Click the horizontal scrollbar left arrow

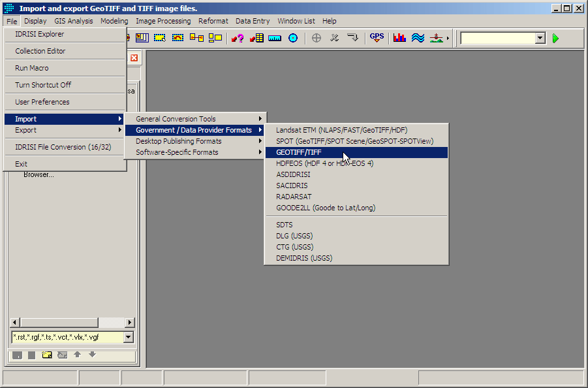[14, 322]
